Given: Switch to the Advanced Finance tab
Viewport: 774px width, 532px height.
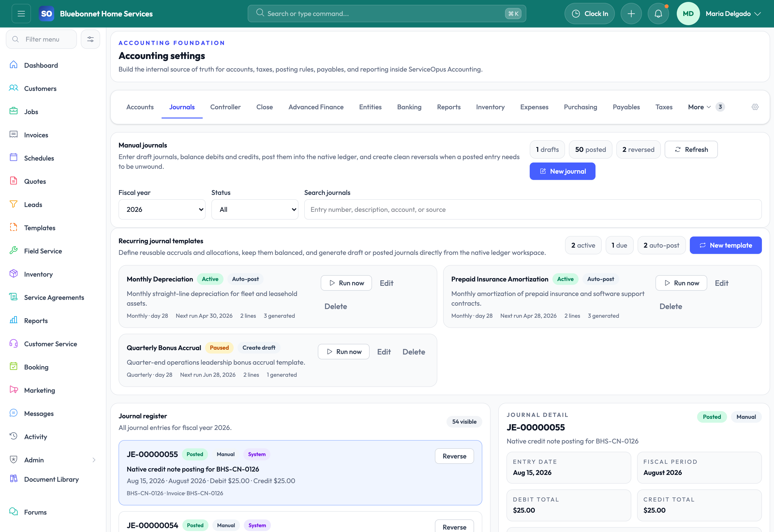Looking at the screenshot, I should point(316,107).
